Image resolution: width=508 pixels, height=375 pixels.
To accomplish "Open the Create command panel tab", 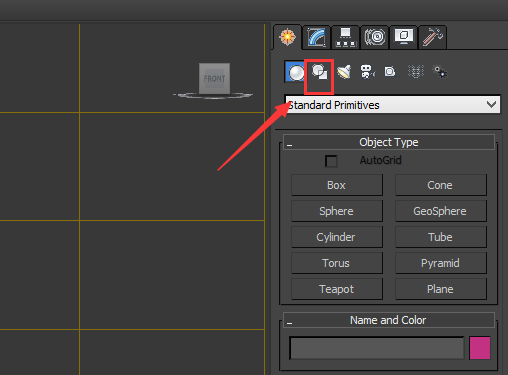I will click(x=288, y=37).
